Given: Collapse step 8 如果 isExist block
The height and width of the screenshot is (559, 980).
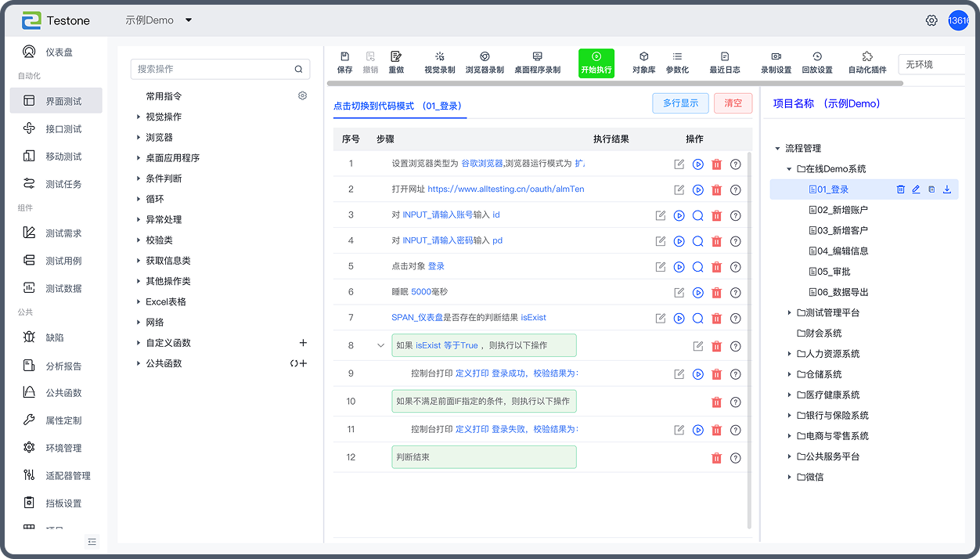Looking at the screenshot, I should click(x=381, y=345).
